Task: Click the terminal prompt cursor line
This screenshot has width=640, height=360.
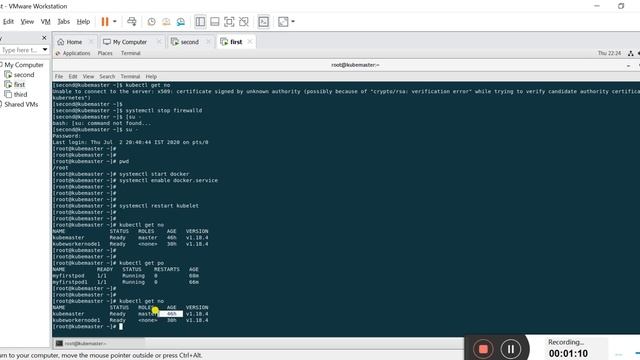Action: tap(87, 327)
